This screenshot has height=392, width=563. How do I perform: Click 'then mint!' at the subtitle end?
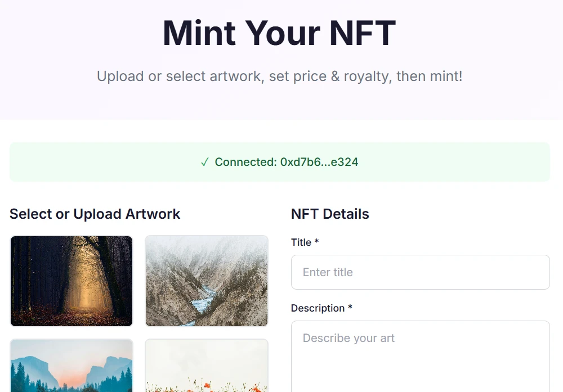point(429,76)
